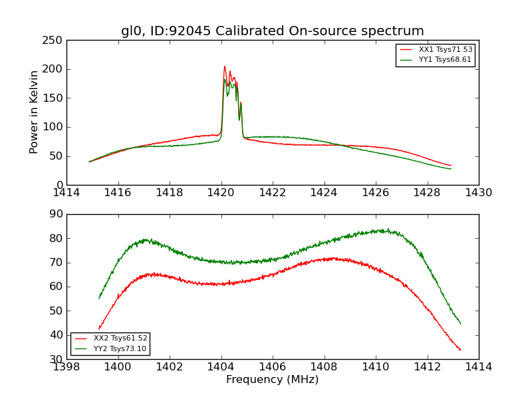Click the bottom plot y-axis tick label 70

[56, 263]
